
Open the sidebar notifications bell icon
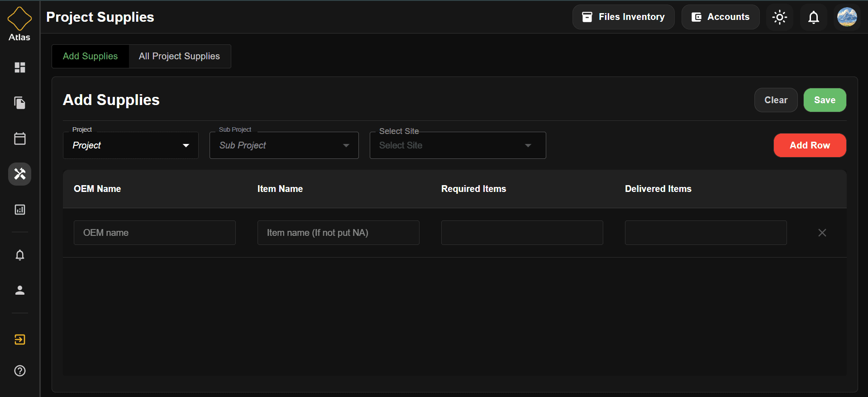(19, 255)
